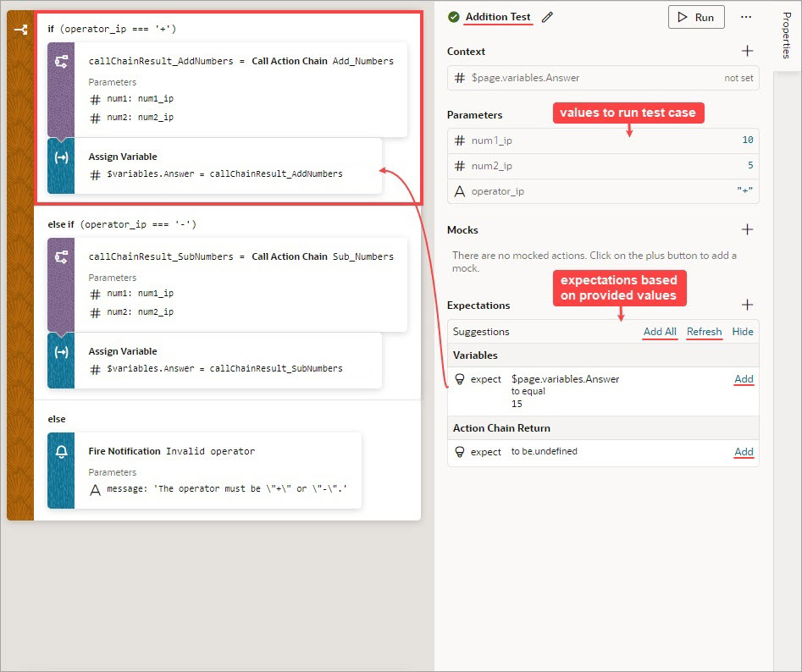Click $variables.Answer = callChainResult_AddNumbers assignment
The image size is (802, 672).
pyautogui.click(x=224, y=174)
